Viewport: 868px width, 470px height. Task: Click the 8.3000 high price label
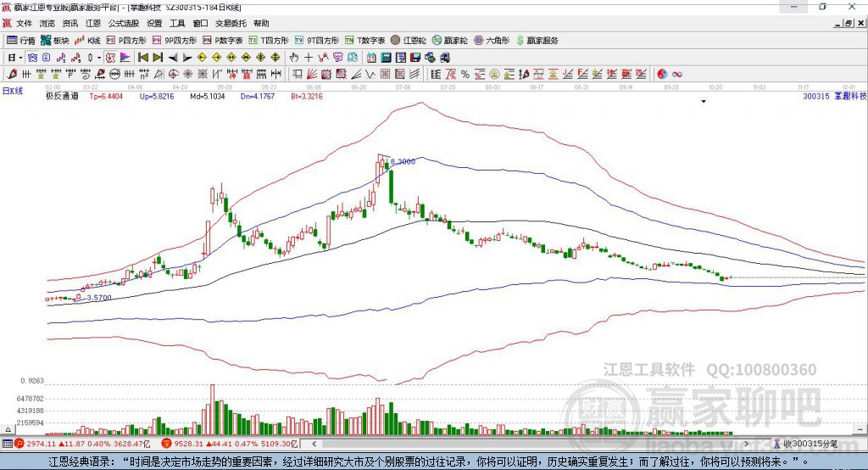(x=403, y=161)
